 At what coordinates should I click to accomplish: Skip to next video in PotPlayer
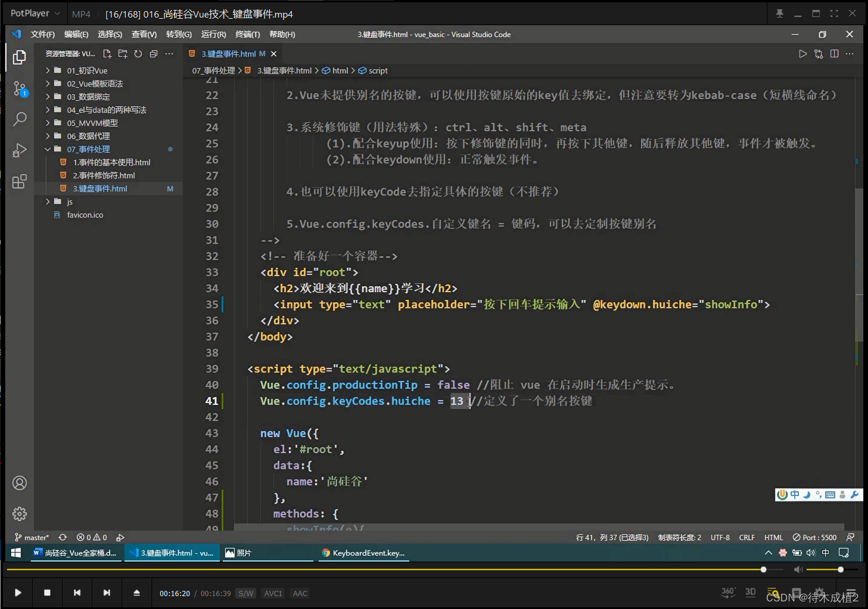106,593
